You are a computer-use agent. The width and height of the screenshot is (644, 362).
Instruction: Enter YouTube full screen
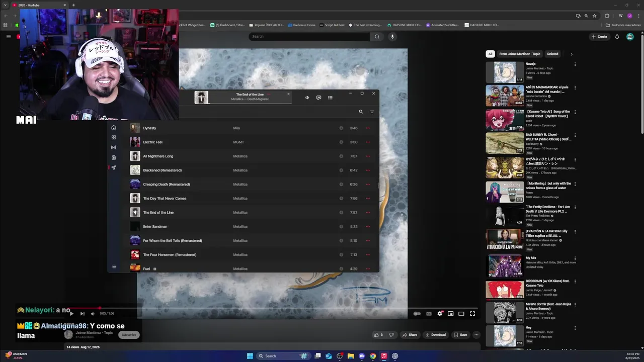point(472,314)
